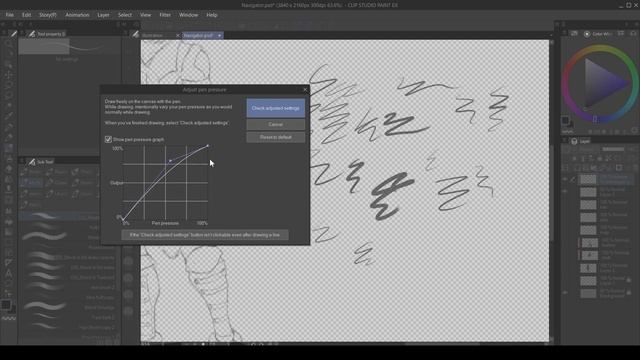Click main color indicator under color wheel

click(565, 120)
